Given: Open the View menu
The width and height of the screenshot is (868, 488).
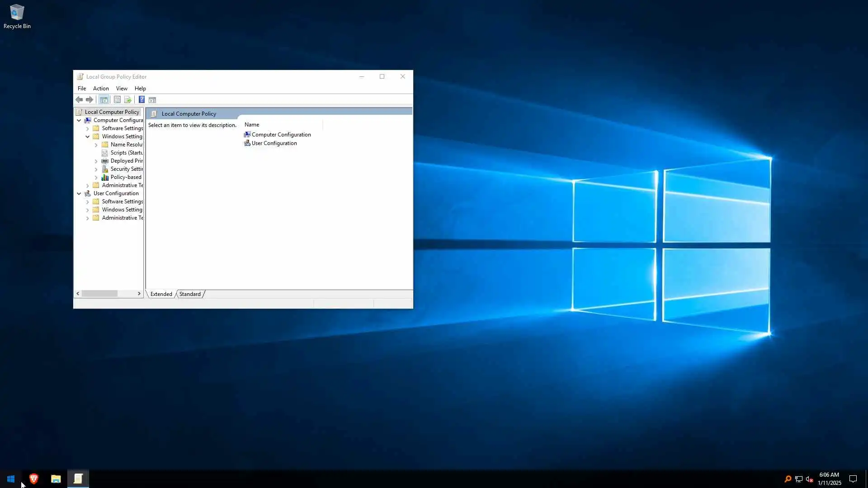Looking at the screenshot, I should click(122, 89).
